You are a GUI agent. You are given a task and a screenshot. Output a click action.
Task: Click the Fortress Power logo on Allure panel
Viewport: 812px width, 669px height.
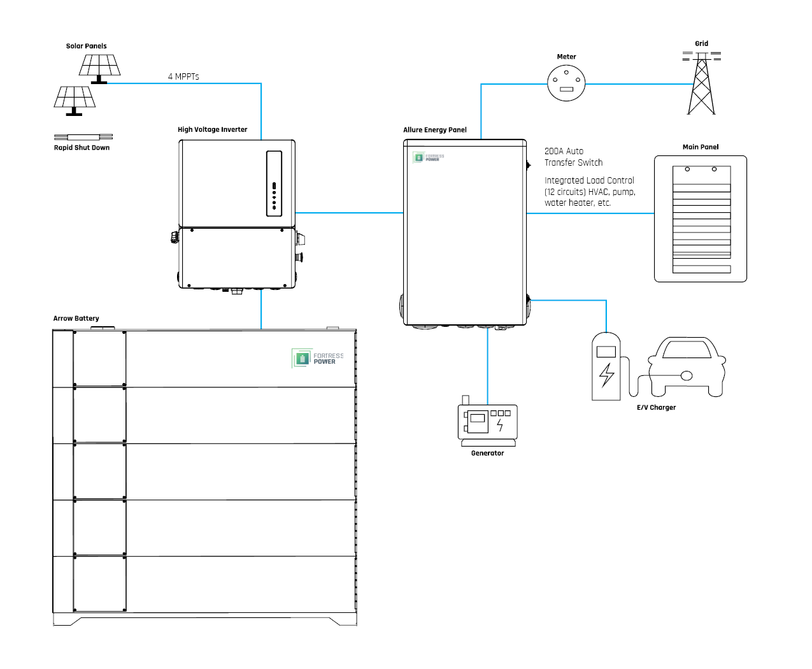(429, 157)
